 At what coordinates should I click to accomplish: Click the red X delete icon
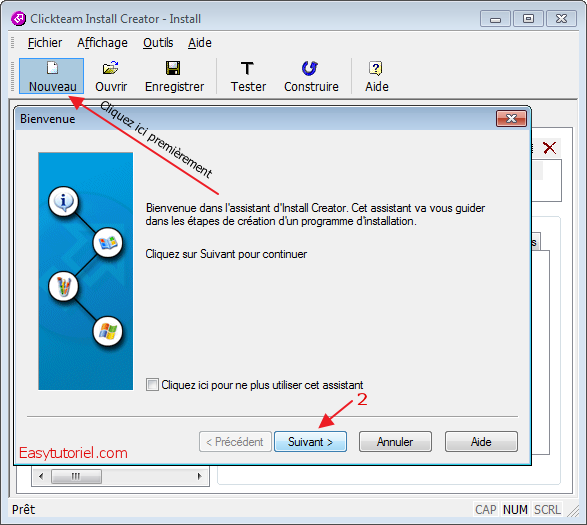(x=549, y=148)
